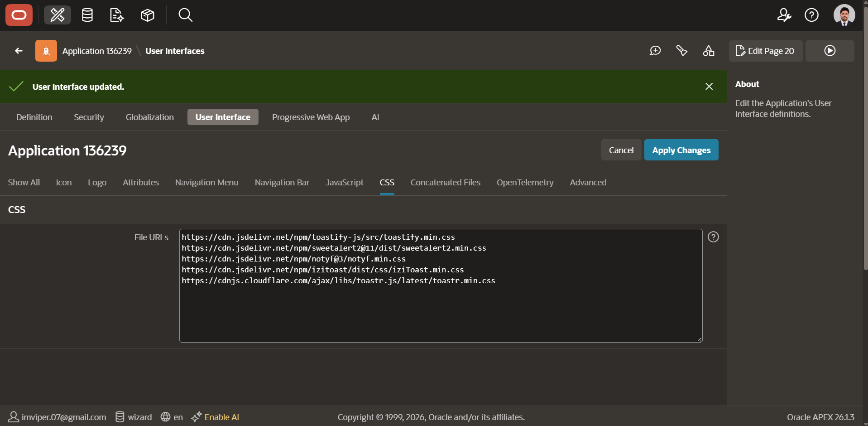Image resolution: width=868 pixels, height=426 pixels.
Task: Switch to the Security tab
Action: (89, 117)
